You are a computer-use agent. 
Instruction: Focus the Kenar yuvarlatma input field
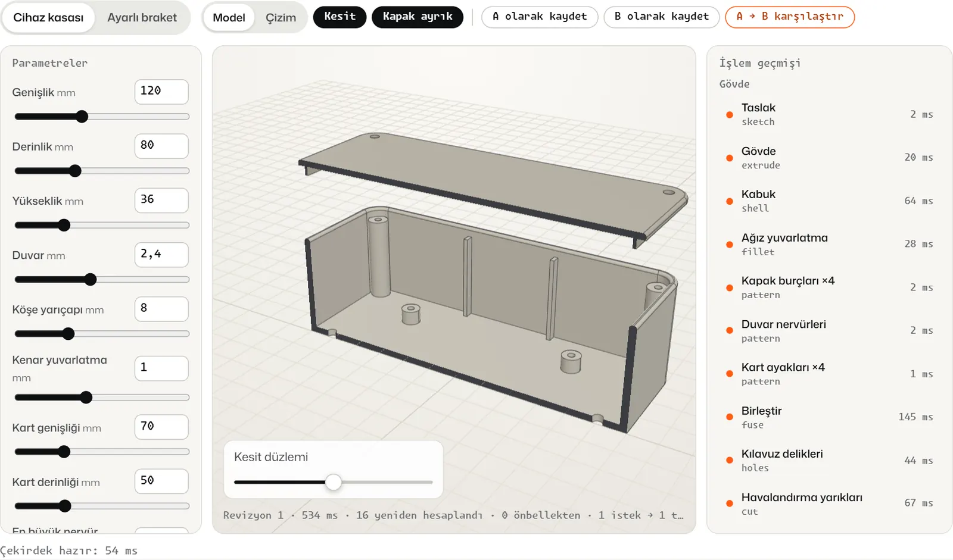click(x=161, y=368)
